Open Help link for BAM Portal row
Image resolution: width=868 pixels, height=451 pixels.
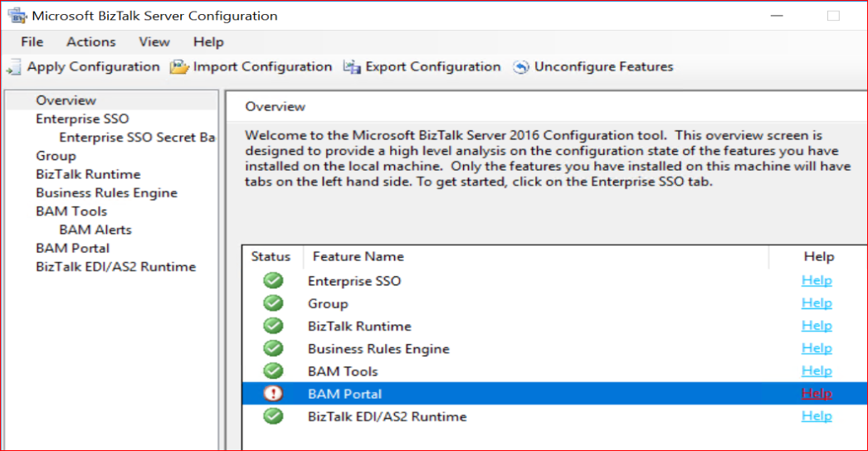click(x=817, y=394)
